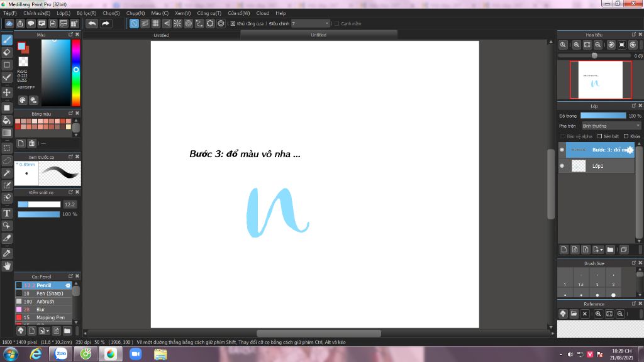Image resolution: width=644 pixels, height=362 pixels.
Task: Open the Tệp(F) menu
Action: tap(10, 13)
